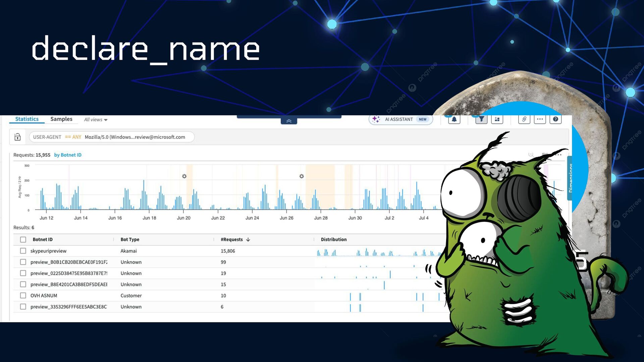
Task: Open help via the question mark icon
Action: pyautogui.click(x=555, y=119)
